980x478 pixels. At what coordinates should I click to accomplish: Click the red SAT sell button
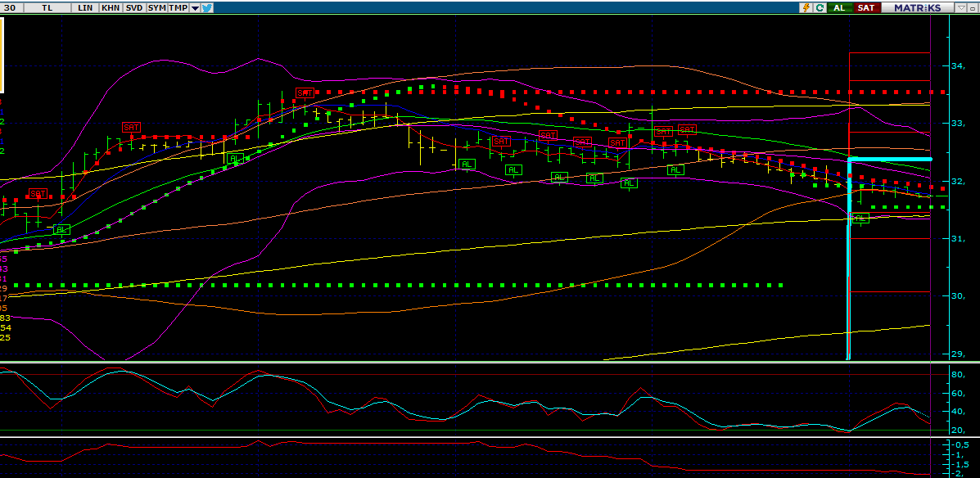click(865, 7)
